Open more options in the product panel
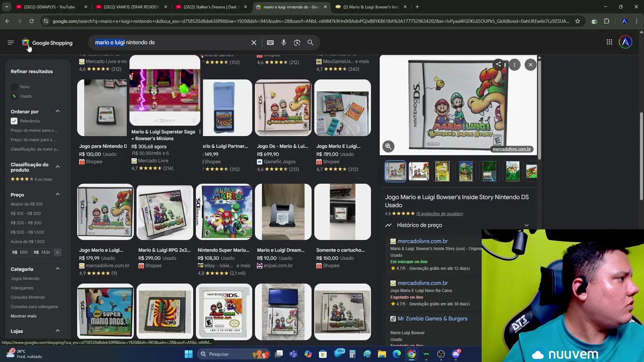 pyautogui.click(x=514, y=64)
